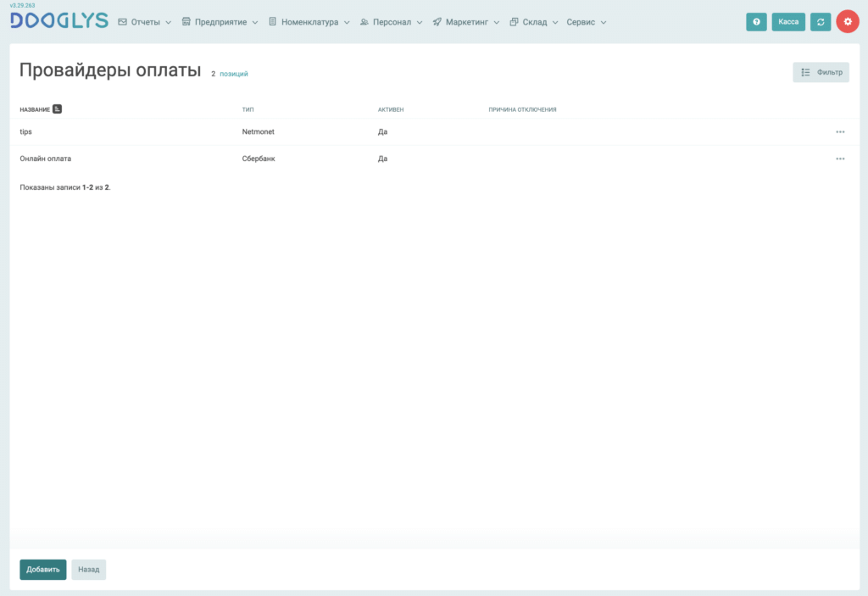Expand the Отчеты dropdown chevron
Viewport: 868px width, 596px height.
(x=169, y=23)
